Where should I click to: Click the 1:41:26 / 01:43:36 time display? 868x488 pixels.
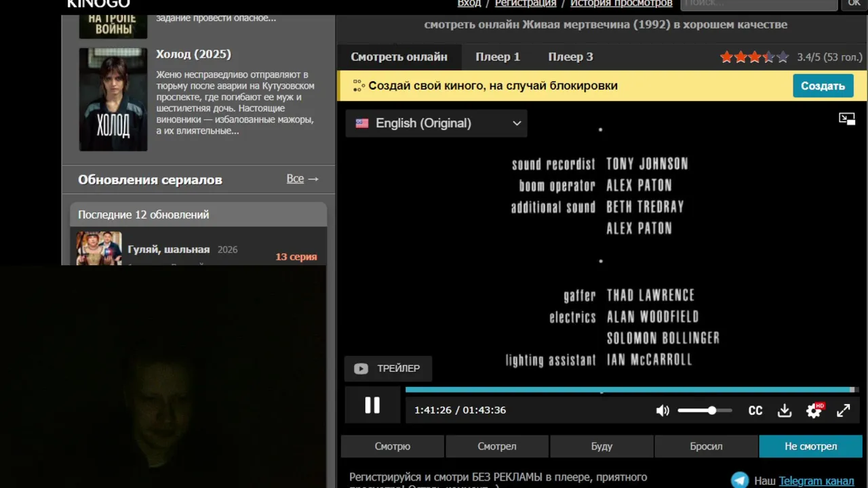click(460, 410)
